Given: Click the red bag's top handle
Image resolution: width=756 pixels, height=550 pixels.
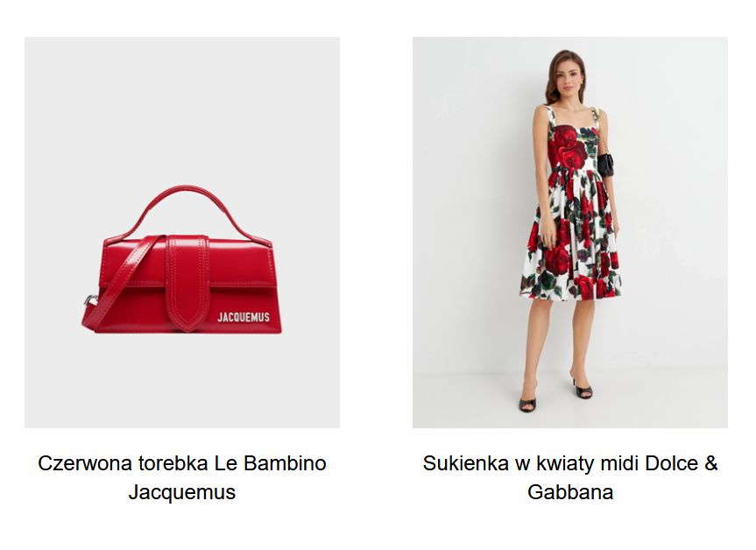Looking at the screenshot, I should click(x=190, y=211).
